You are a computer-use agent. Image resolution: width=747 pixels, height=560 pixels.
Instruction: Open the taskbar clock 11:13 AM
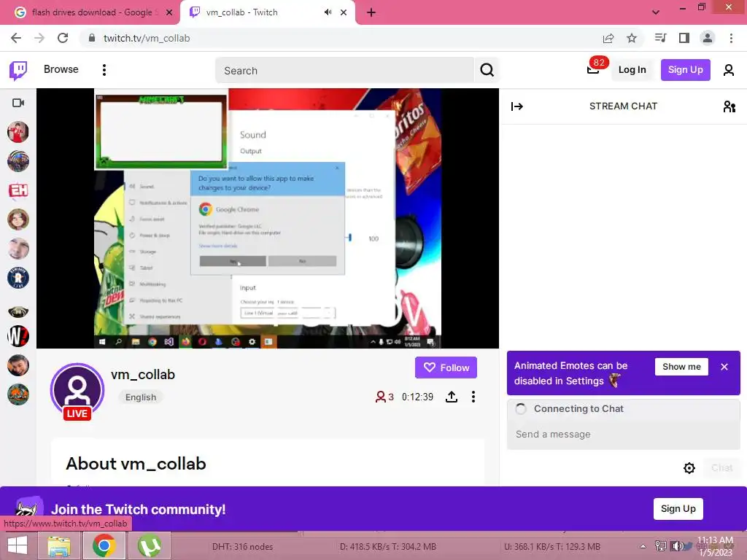coord(716,546)
